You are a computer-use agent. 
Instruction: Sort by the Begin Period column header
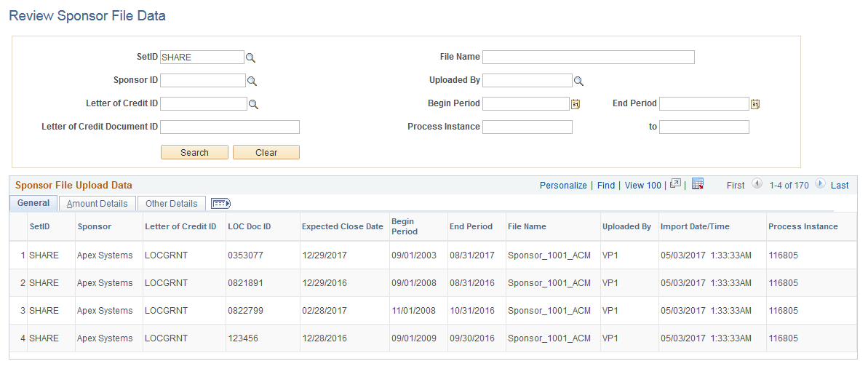click(x=405, y=226)
